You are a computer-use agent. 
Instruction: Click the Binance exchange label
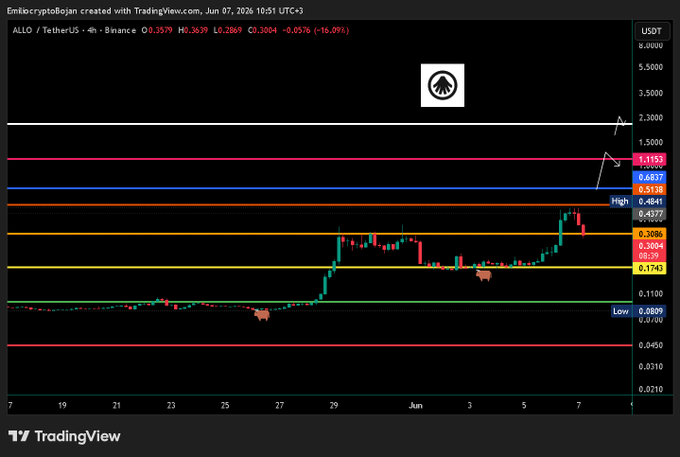120,30
